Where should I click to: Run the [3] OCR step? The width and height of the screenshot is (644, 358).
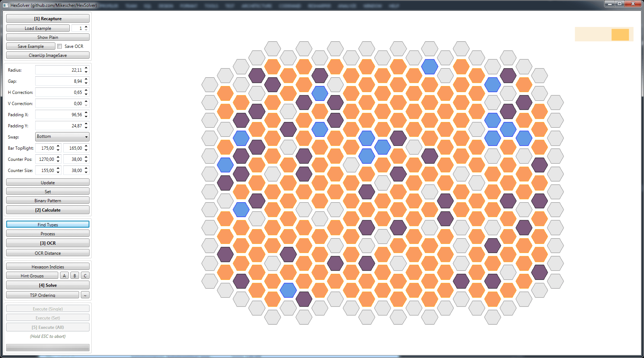pos(48,243)
